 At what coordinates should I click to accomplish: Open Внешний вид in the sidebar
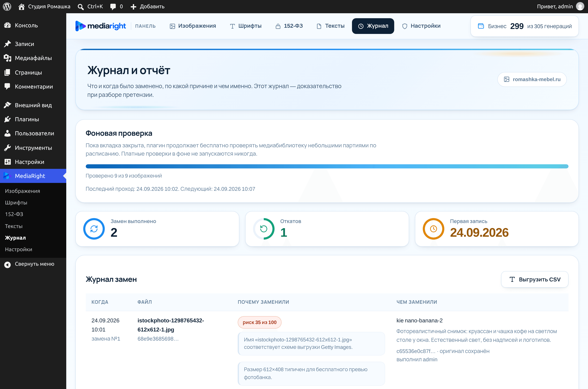pos(33,105)
